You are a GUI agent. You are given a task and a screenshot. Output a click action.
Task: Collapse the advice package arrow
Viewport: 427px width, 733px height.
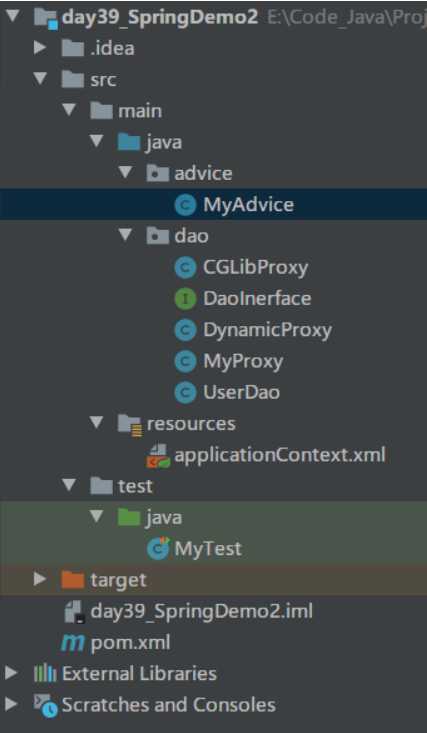click(125, 173)
